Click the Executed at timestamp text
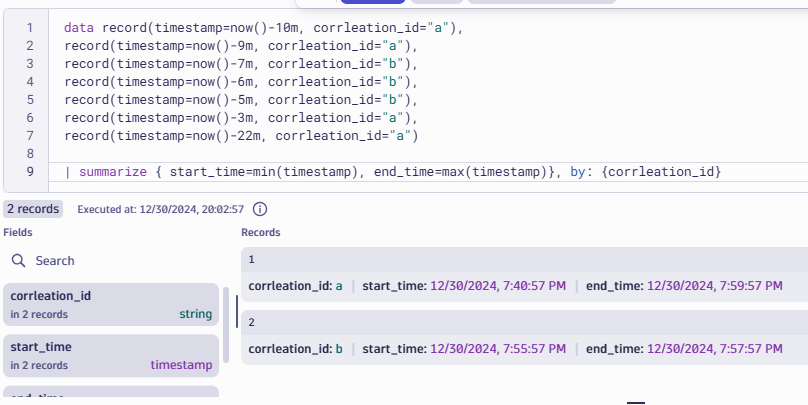The width and height of the screenshot is (808, 405). 160,209
